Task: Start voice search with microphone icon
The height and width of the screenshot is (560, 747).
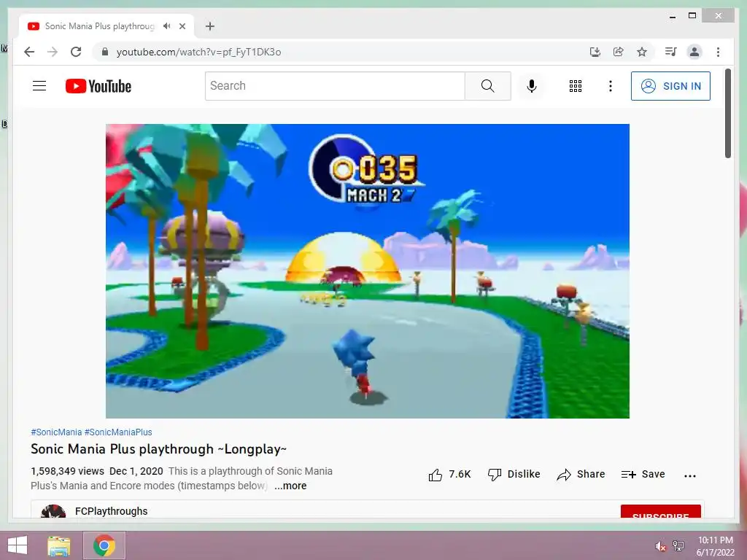Action: (x=532, y=86)
